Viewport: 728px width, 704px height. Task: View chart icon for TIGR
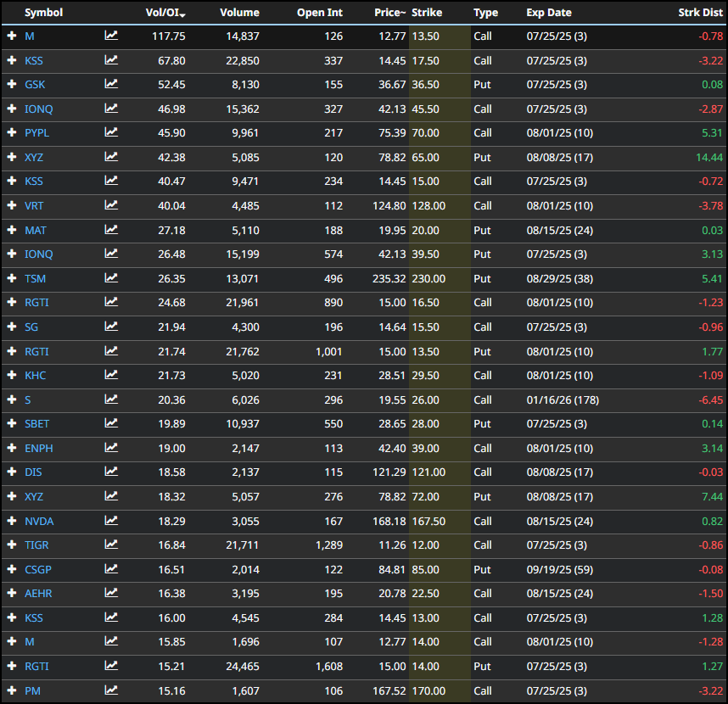click(111, 545)
